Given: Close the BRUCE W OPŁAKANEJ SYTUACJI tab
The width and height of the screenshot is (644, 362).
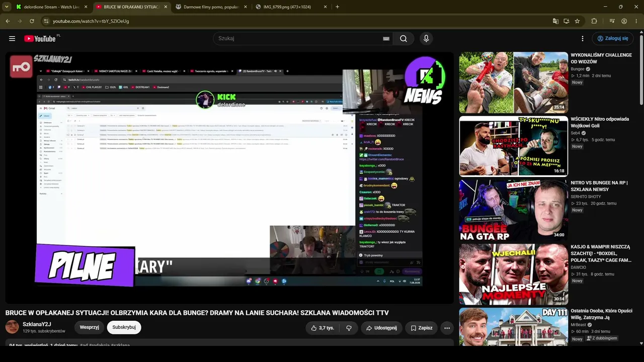Looking at the screenshot, I should (x=166, y=7).
